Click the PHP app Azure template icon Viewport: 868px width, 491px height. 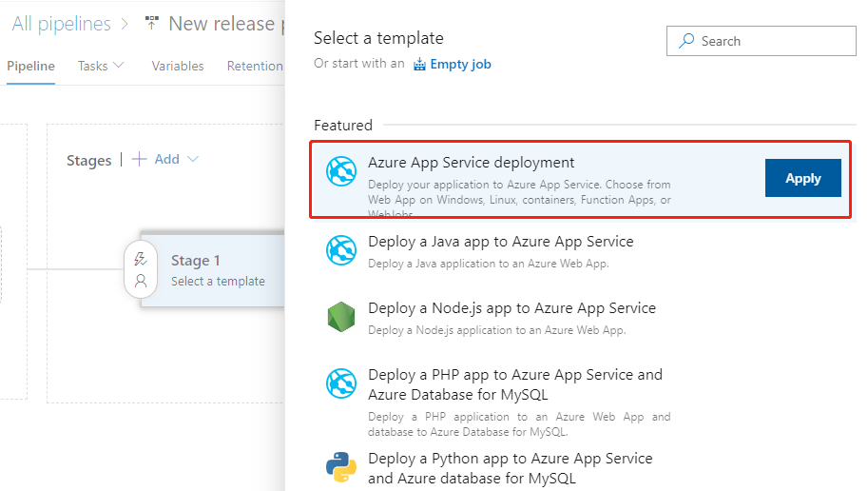point(341,383)
